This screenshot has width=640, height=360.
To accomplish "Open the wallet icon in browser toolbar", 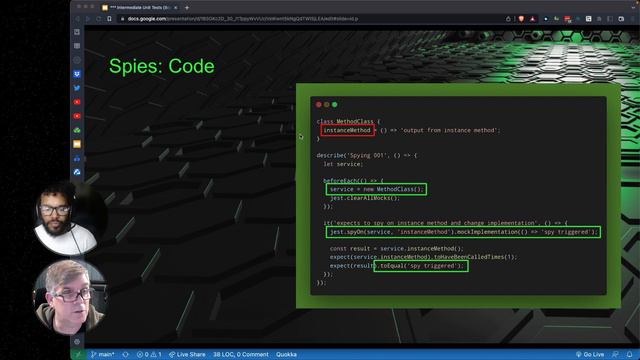I will click(x=621, y=19).
